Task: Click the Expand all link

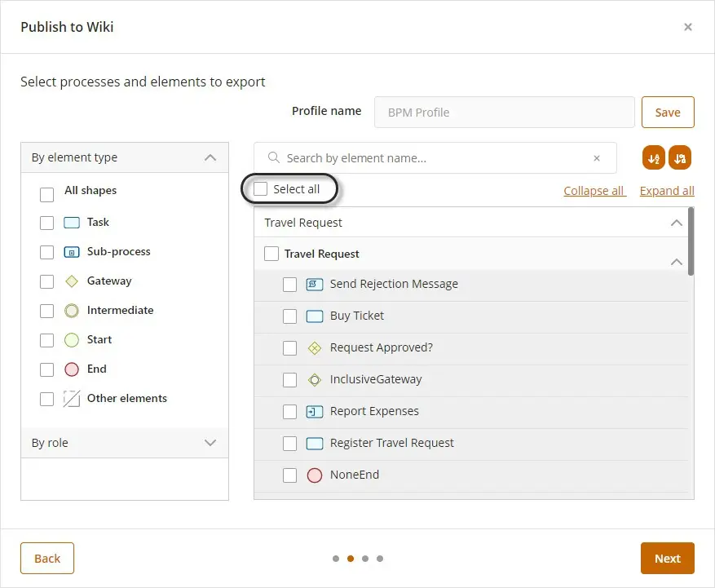Action: (x=667, y=191)
